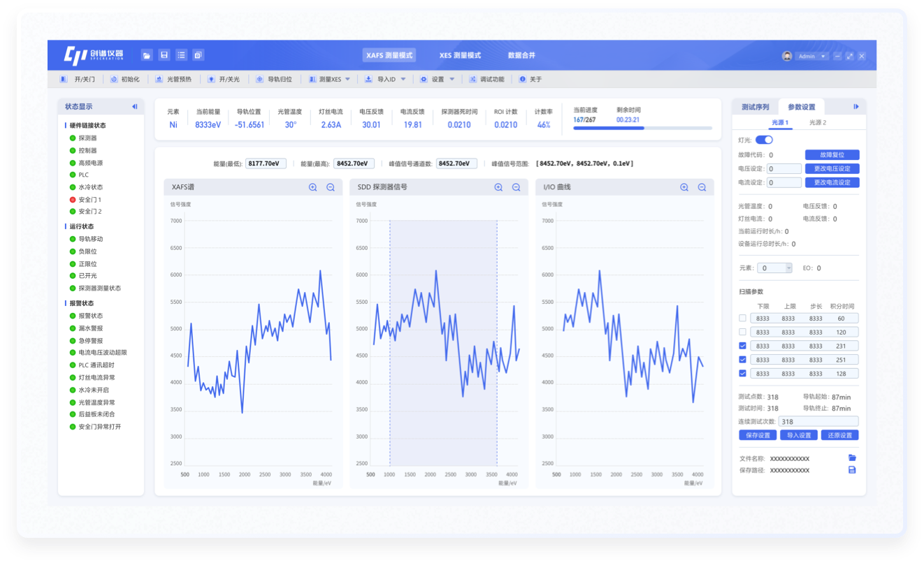Expand the 设置 dropdown menu
The image size is (924, 563).
(x=452, y=79)
